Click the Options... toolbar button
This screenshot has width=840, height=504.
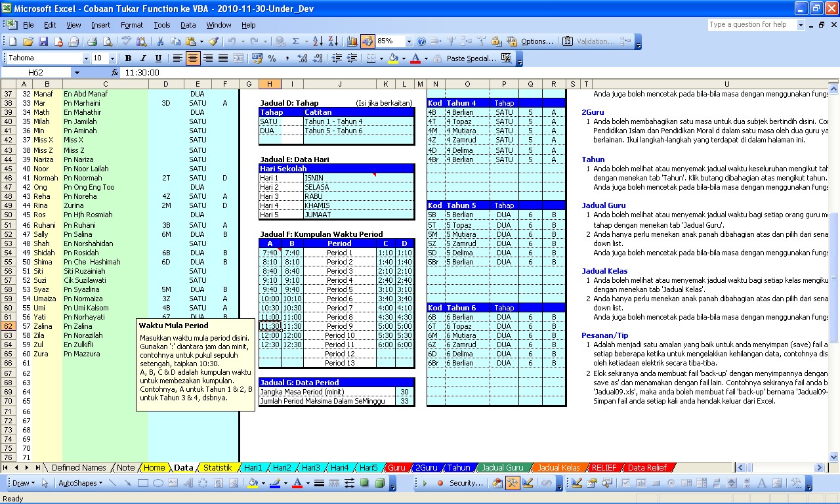(536, 41)
